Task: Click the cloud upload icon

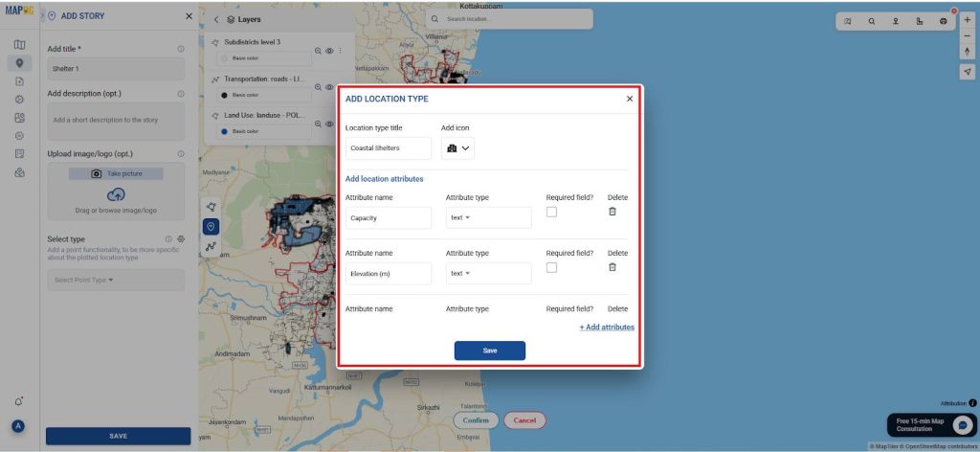Action: [x=116, y=194]
